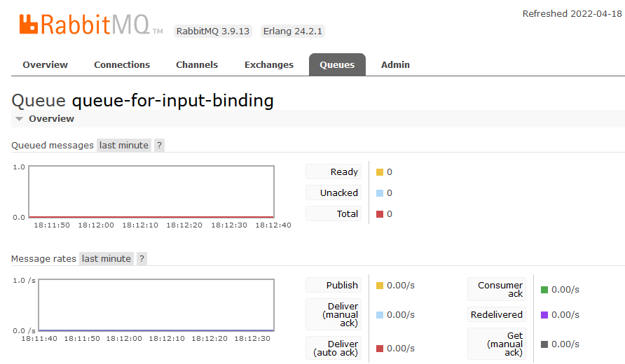This screenshot has height=364, width=625.
Task: Click the Redelivered label
Action: pos(497,314)
